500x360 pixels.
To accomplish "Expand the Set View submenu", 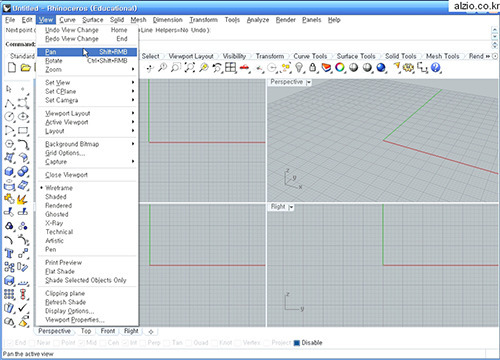I will 87,82.
